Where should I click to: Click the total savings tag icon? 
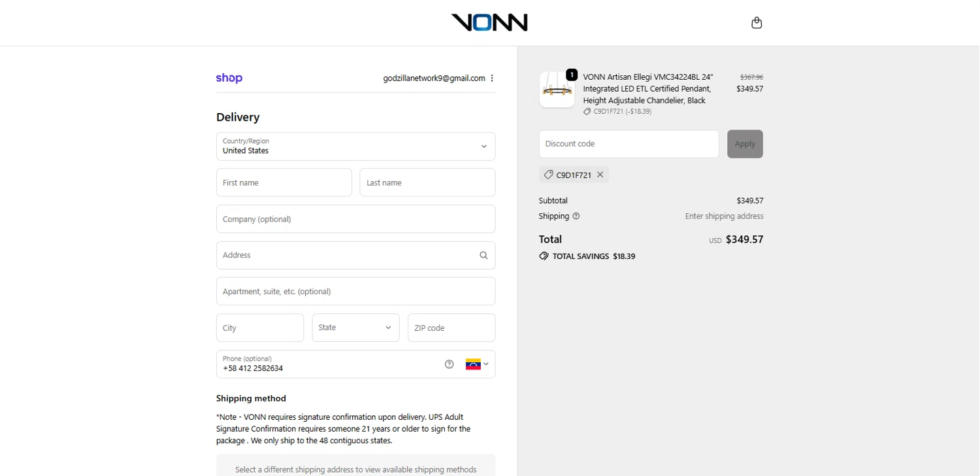(x=544, y=256)
